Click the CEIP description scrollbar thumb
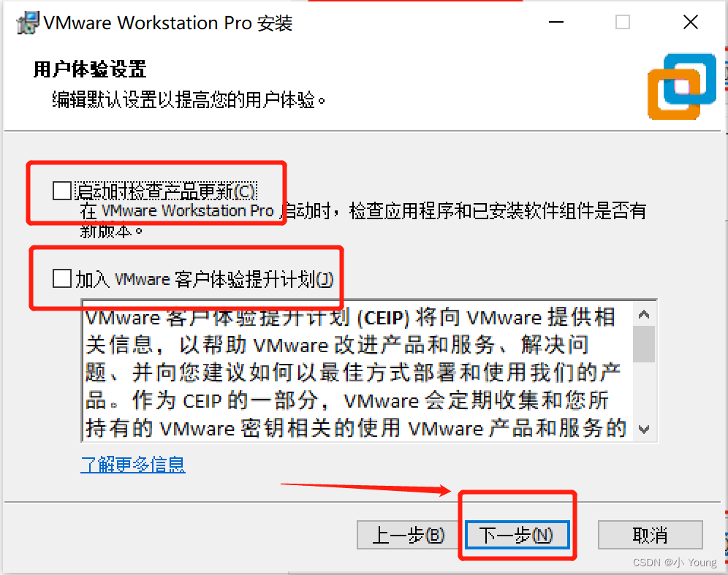The width and height of the screenshot is (728, 575). coord(643,343)
